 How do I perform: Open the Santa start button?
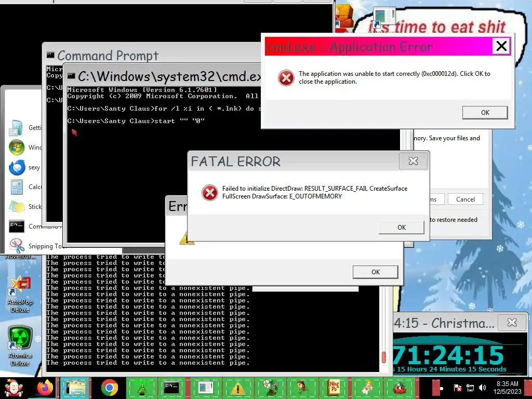click(x=13, y=388)
